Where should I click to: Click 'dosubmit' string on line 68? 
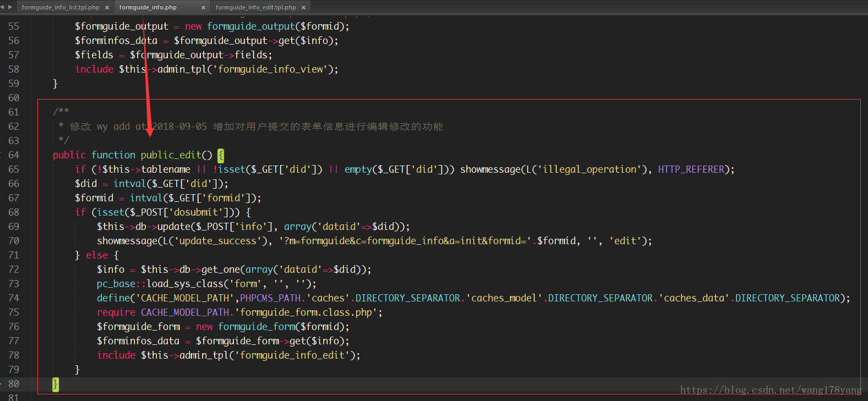click(198, 212)
